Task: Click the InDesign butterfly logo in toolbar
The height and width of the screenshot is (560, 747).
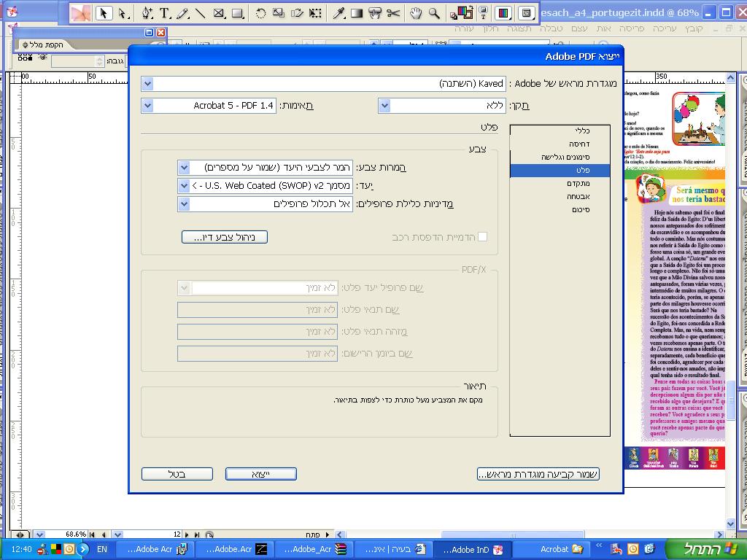Action: [80, 13]
